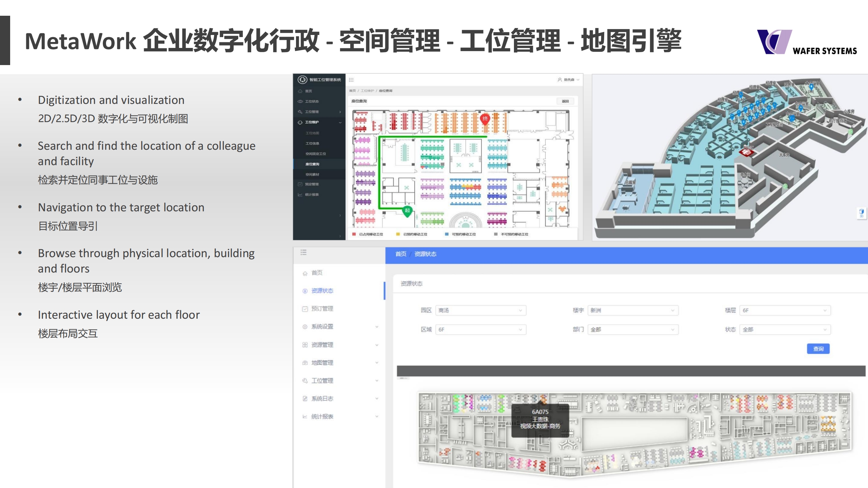Click yellow 已预约移动工位 legend swatch
This screenshot has width=868, height=488.
[398, 234]
